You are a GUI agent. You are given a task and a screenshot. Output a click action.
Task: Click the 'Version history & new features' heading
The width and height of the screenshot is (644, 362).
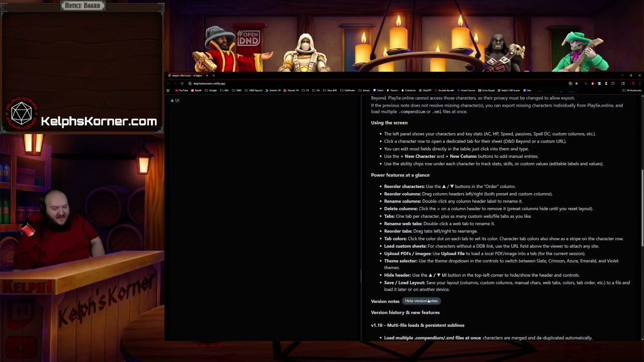tap(405, 312)
